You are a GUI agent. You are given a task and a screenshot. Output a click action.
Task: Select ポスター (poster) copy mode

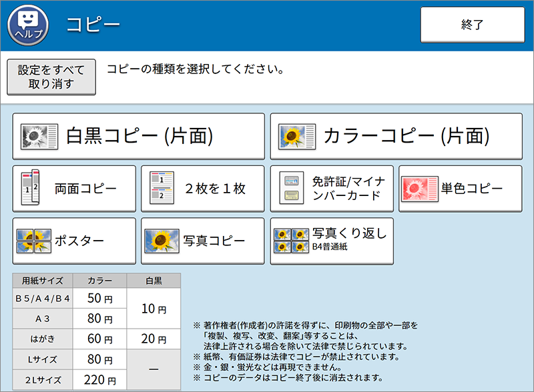tap(73, 240)
